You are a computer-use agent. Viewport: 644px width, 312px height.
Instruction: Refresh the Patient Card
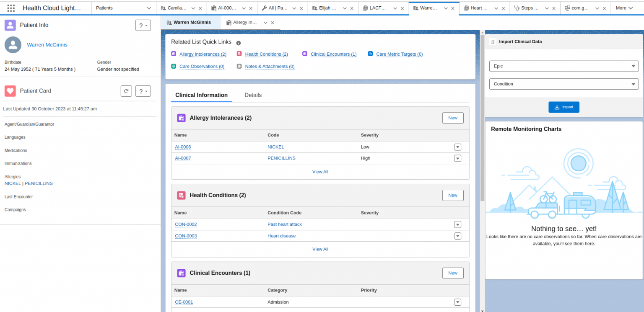point(126,91)
